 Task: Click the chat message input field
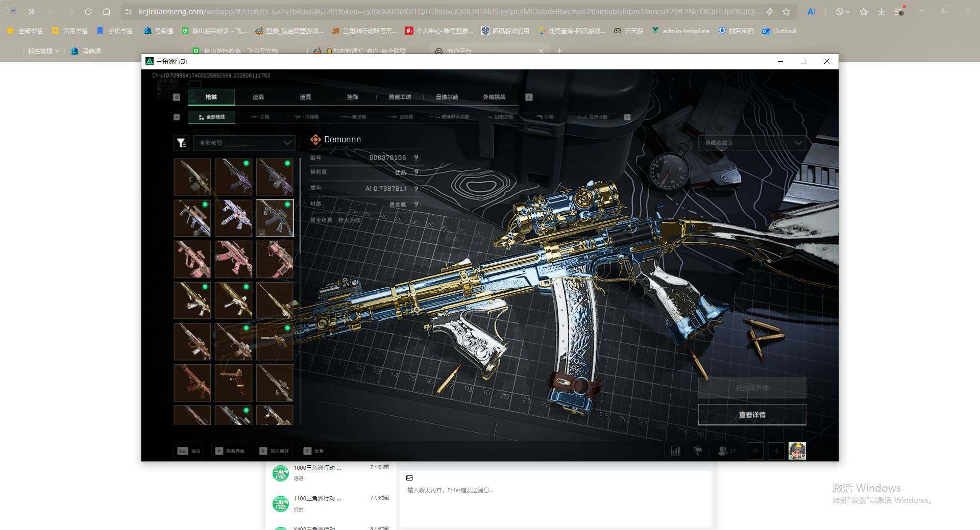(555, 490)
